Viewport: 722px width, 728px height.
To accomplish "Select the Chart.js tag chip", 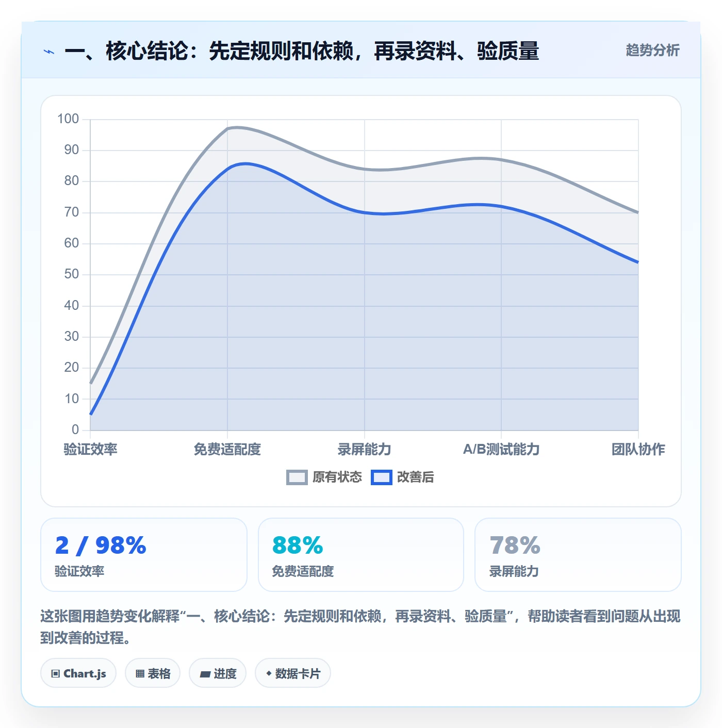I will click(78, 673).
